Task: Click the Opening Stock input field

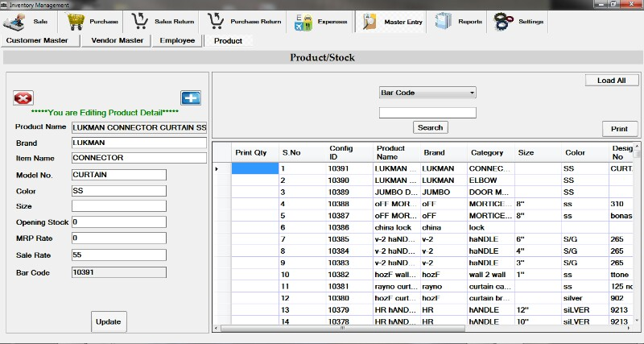Action: [119, 222]
